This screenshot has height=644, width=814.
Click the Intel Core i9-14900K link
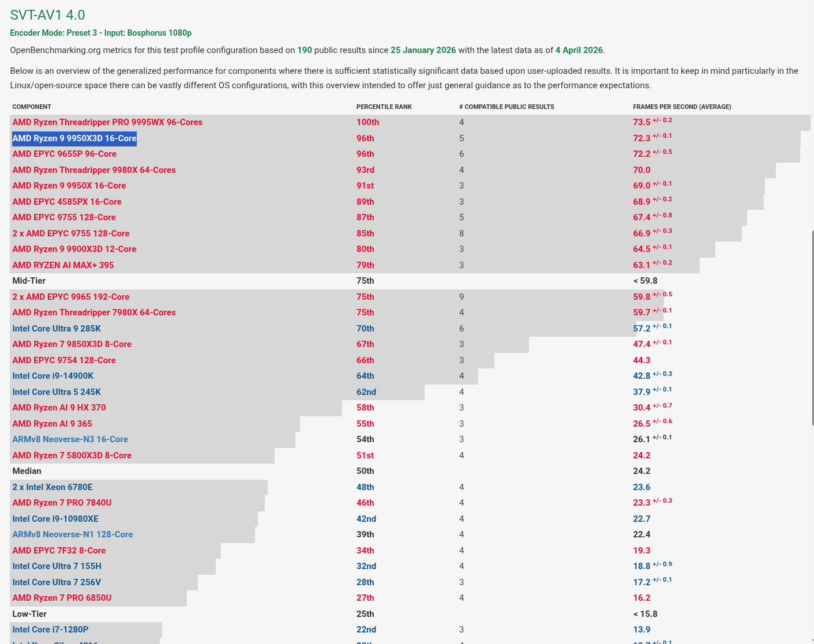pos(53,376)
